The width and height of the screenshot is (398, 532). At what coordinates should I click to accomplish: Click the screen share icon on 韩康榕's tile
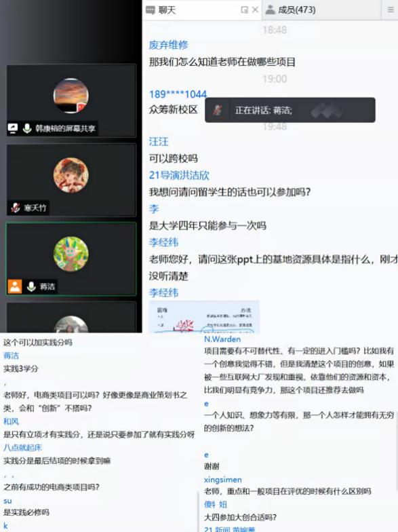(x=13, y=128)
